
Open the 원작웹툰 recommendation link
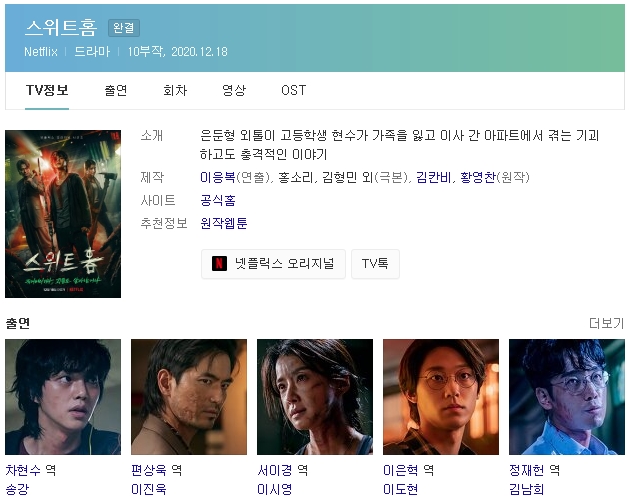coord(224,223)
